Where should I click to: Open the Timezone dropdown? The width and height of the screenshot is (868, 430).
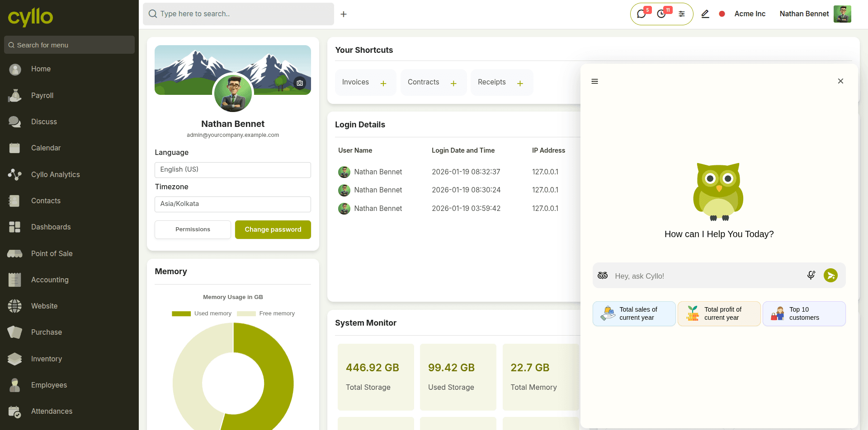pos(233,204)
